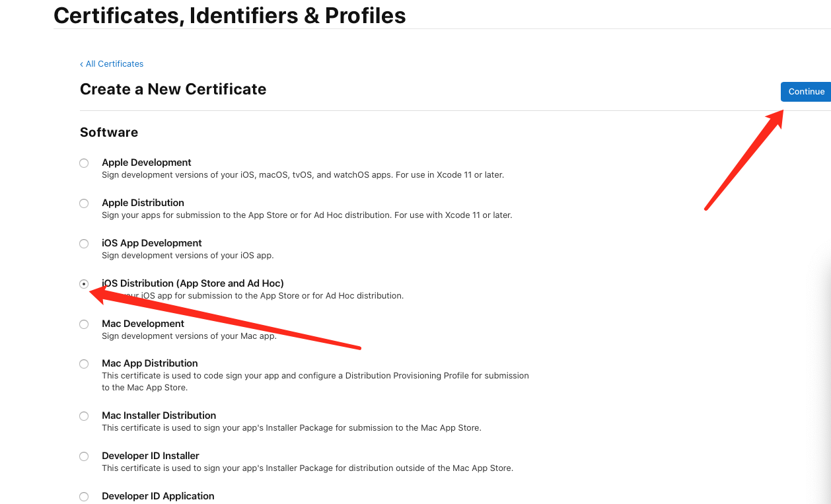This screenshot has width=831, height=504.
Task: Click the Mac Development label text
Action: [x=143, y=324]
